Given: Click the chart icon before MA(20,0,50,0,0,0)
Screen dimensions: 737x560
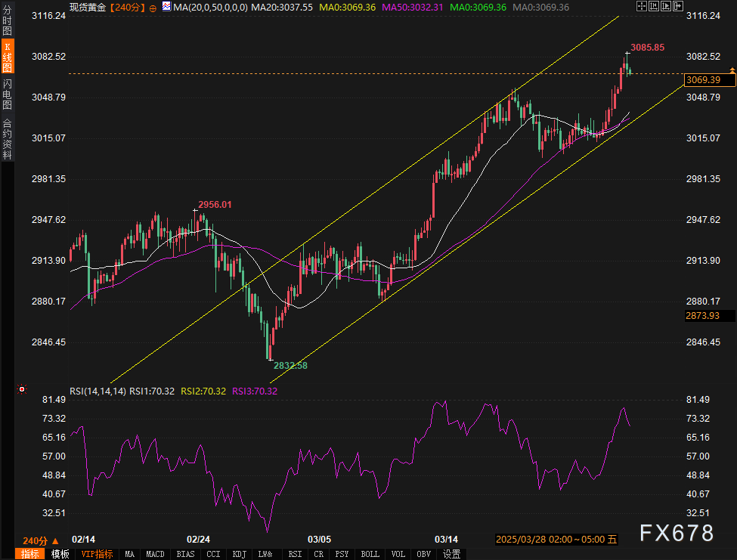Looking at the screenshot, I should (x=166, y=7).
